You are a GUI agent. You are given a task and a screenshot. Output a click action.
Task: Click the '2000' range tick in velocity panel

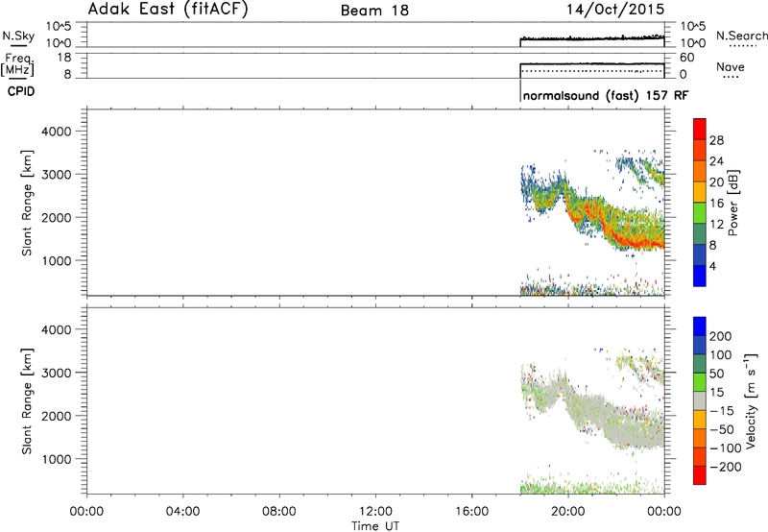57,416
